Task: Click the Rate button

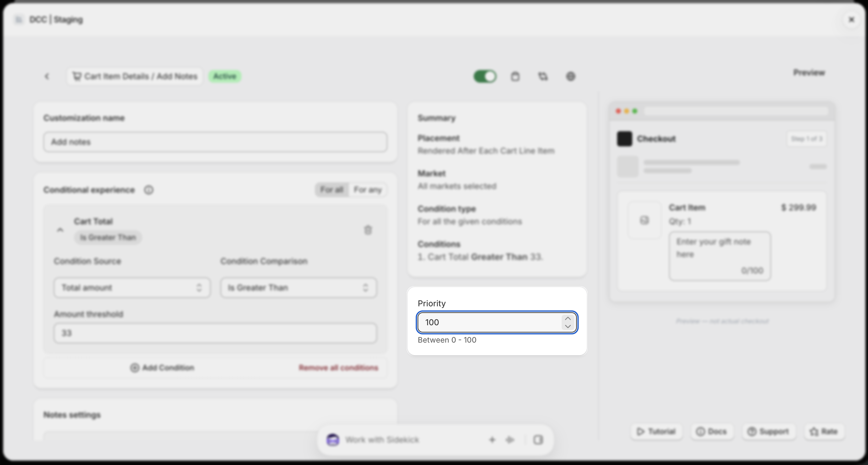Action: click(824, 431)
